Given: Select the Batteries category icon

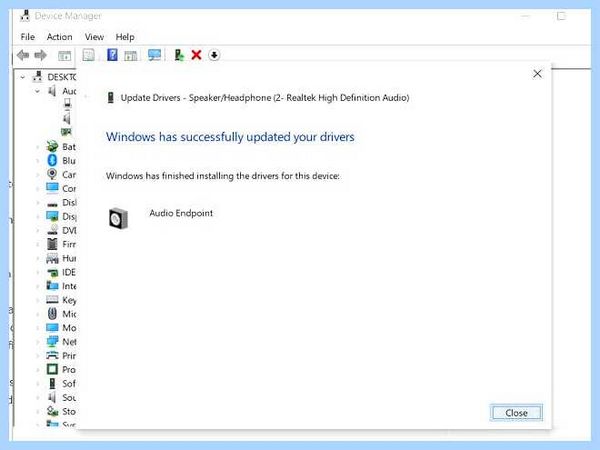Looking at the screenshot, I should tap(52, 147).
